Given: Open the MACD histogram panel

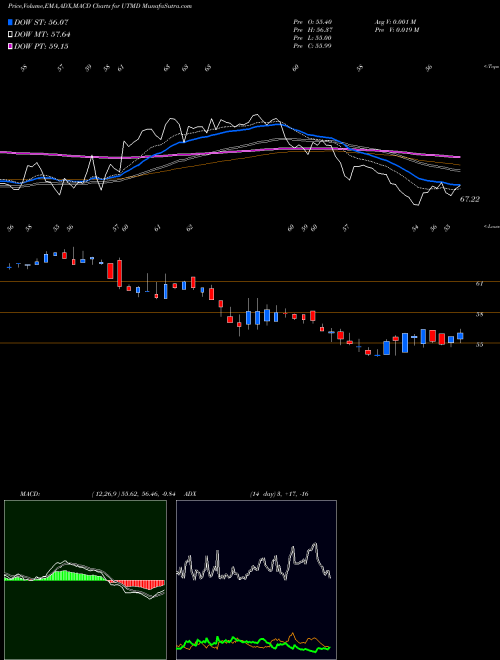Looking at the screenshot, I should pos(85,580).
